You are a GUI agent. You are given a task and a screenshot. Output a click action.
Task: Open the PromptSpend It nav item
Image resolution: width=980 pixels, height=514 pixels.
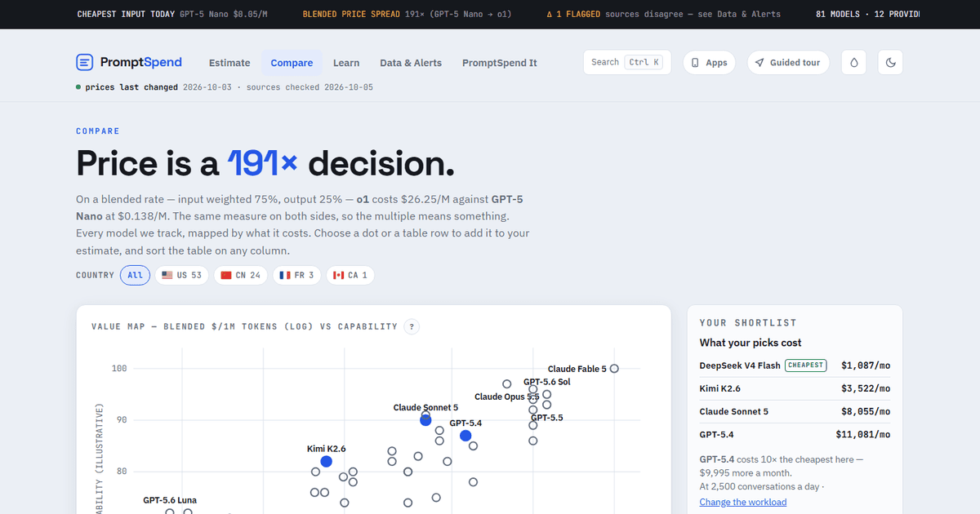coord(500,63)
